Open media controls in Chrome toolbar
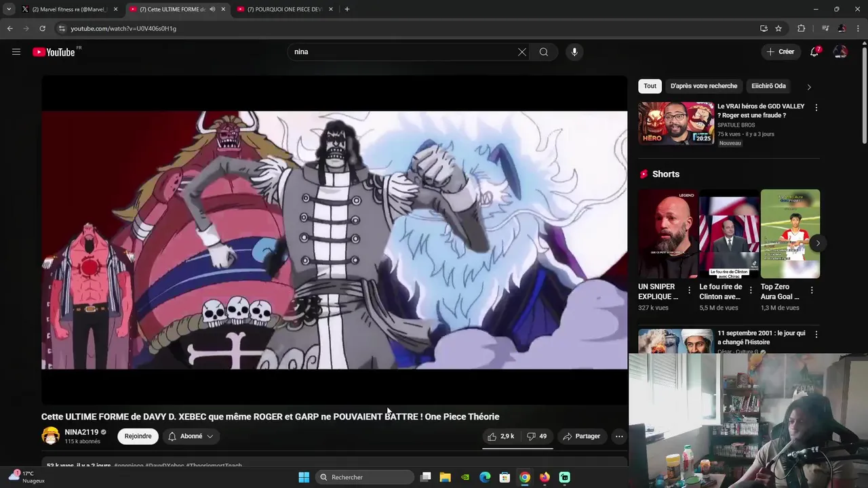This screenshot has width=868, height=488. [x=825, y=28]
